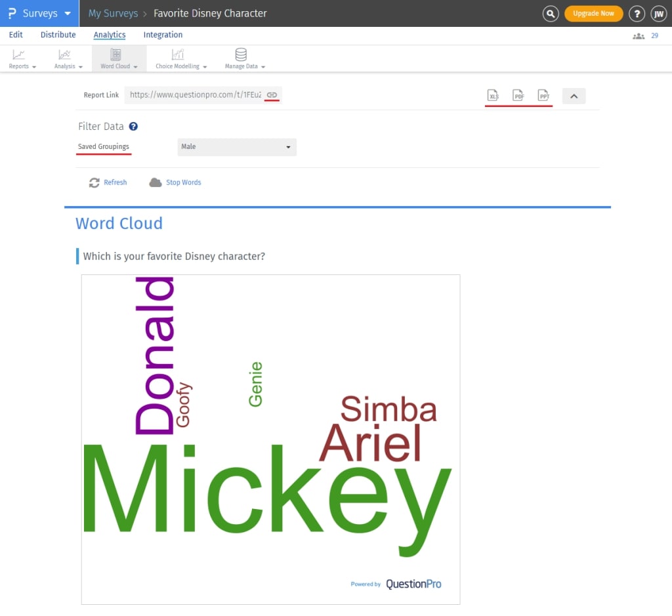Click the search magnifier icon
This screenshot has height=616, width=672.
tap(551, 13)
